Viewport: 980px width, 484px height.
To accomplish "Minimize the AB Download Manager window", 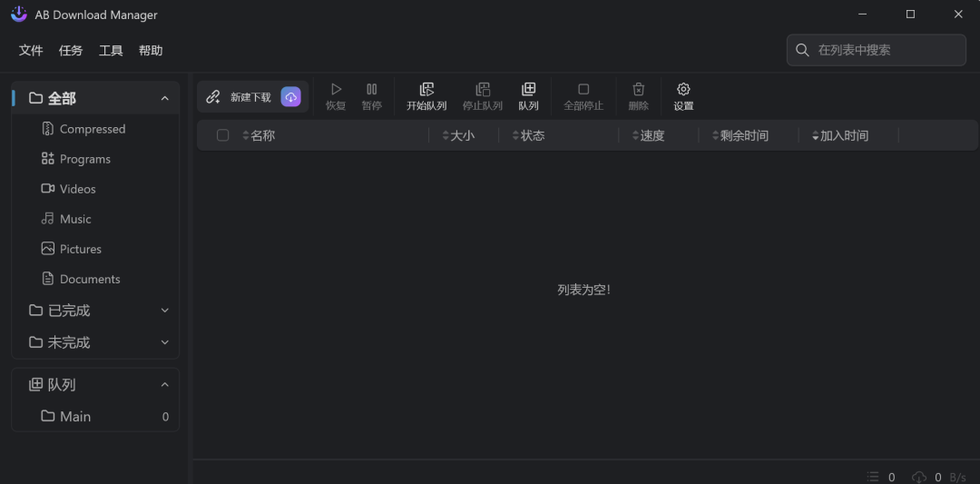I will 863,15.
